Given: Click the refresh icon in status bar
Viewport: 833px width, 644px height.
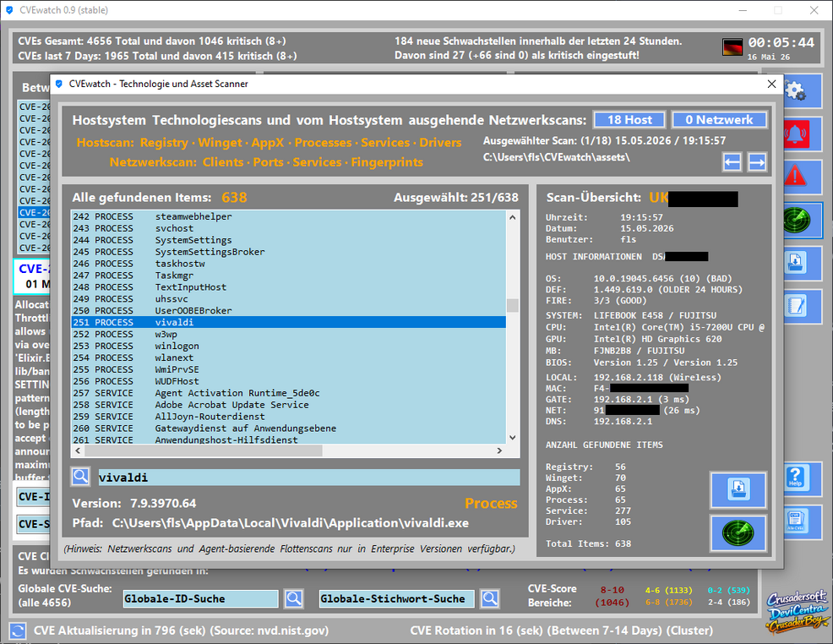Looking at the screenshot, I should [18, 630].
